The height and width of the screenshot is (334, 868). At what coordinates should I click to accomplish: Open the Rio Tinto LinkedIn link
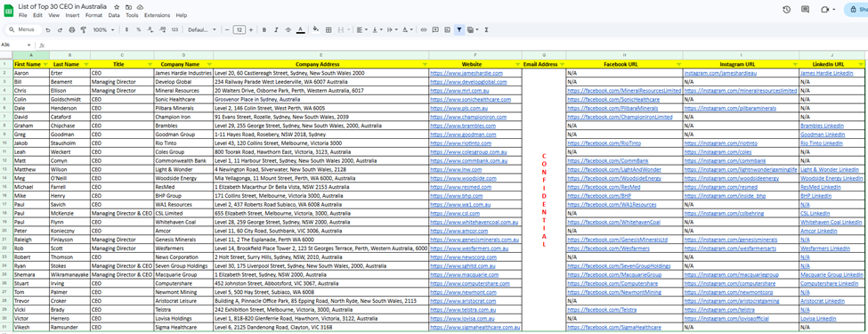(x=822, y=143)
